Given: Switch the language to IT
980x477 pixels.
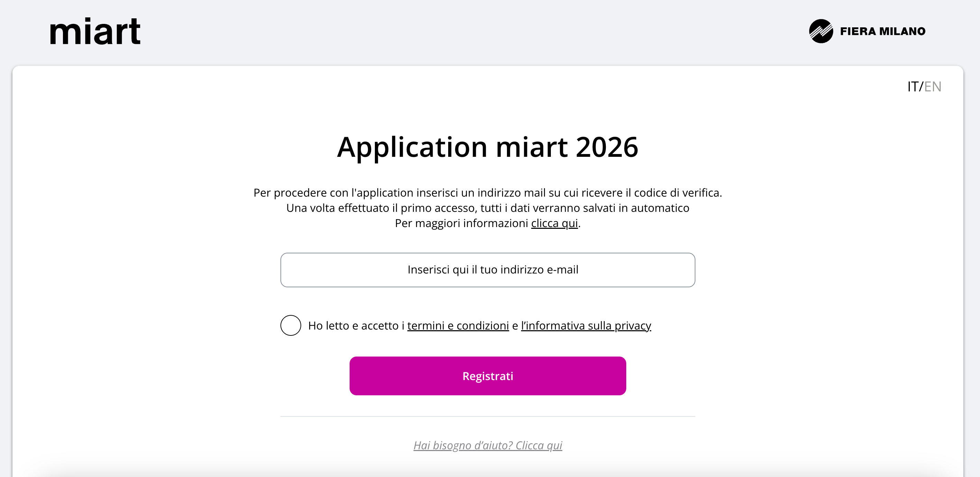Looking at the screenshot, I should click(912, 87).
